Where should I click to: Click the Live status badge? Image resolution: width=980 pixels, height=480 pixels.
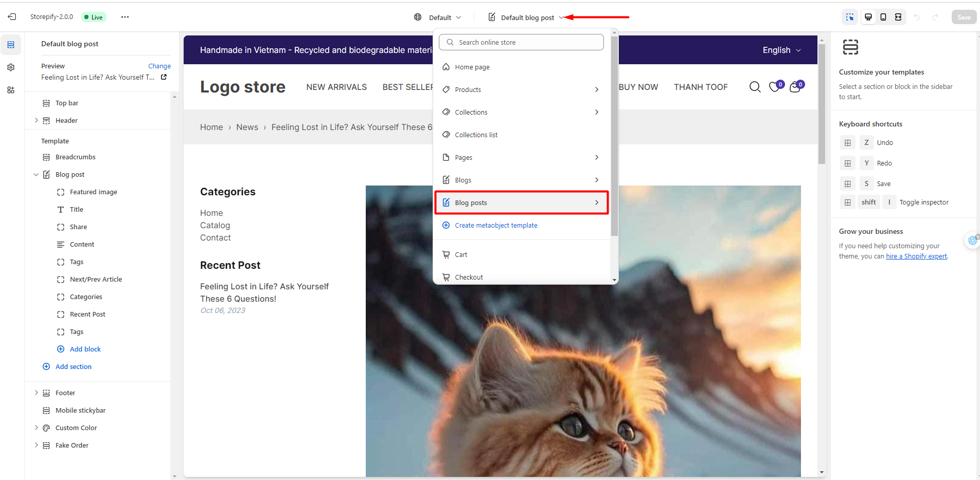click(94, 17)
